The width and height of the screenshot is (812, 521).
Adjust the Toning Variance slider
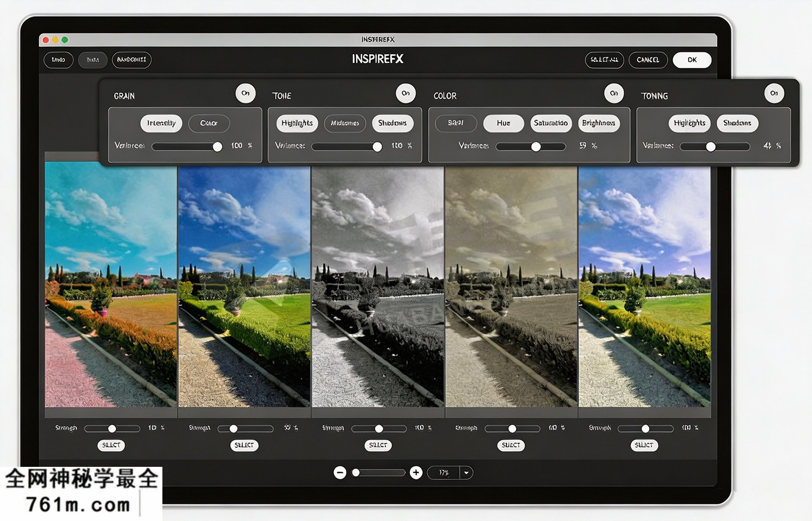715,146
